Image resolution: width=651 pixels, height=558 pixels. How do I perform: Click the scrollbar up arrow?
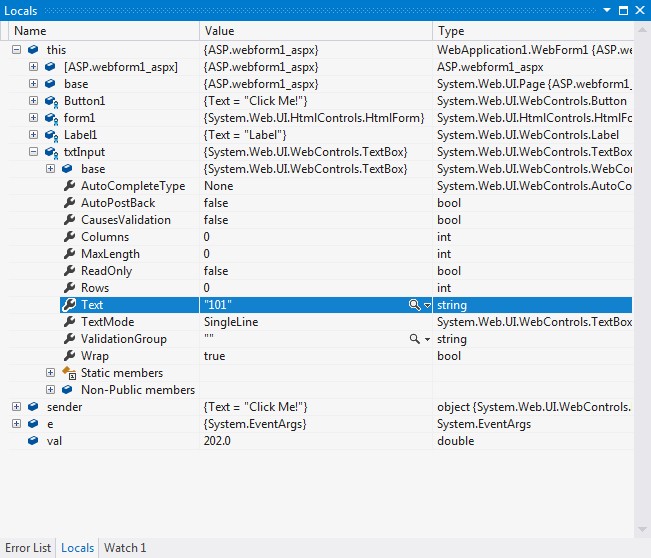(x=642, y=30)
